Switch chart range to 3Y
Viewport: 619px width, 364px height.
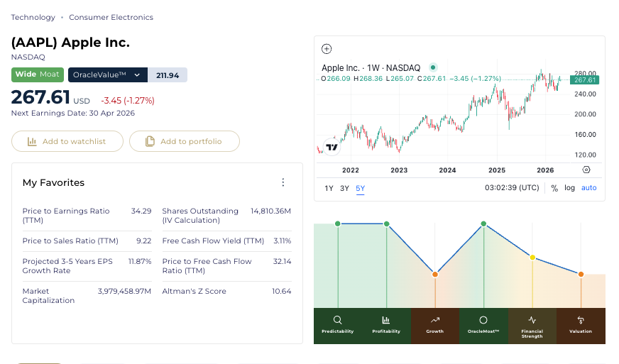(x=344, y=188)
